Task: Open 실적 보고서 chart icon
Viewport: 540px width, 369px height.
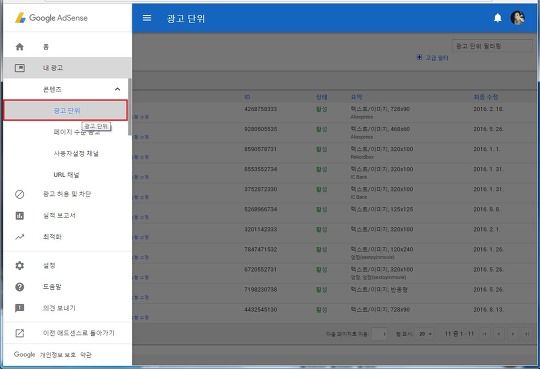Action: coord(20,216)
